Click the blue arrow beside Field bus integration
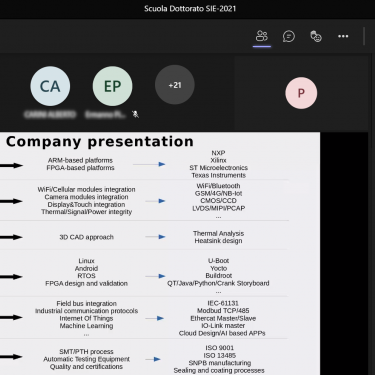Viewport: 375px width, 375px height. (155, 318)
